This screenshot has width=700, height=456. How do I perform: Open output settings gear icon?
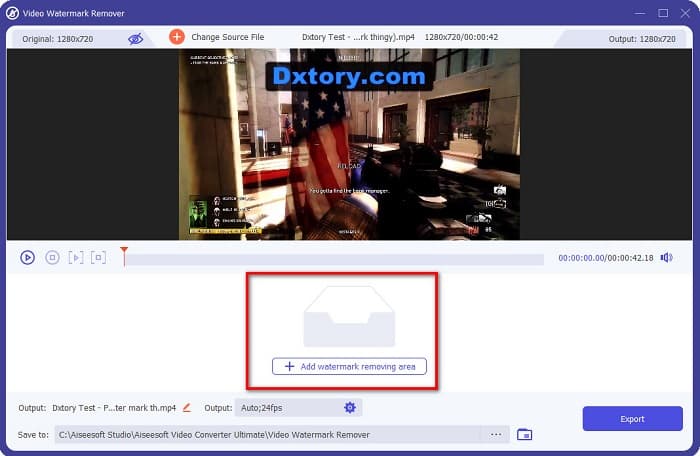point(350,407)
